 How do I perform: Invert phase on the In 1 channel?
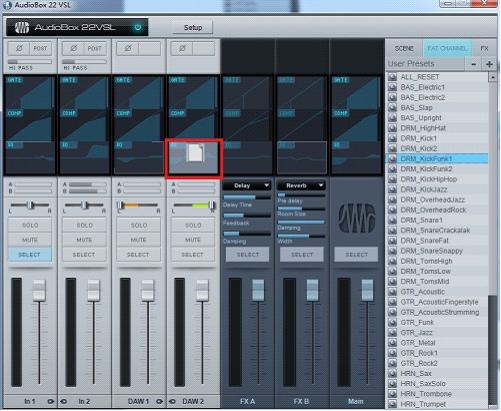coord(19,48)
